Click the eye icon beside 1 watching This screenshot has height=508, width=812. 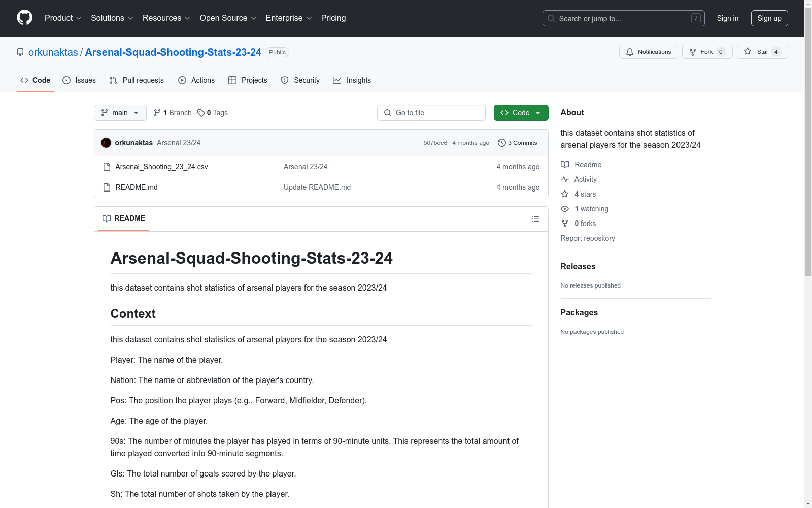click(x=565, y=209)
